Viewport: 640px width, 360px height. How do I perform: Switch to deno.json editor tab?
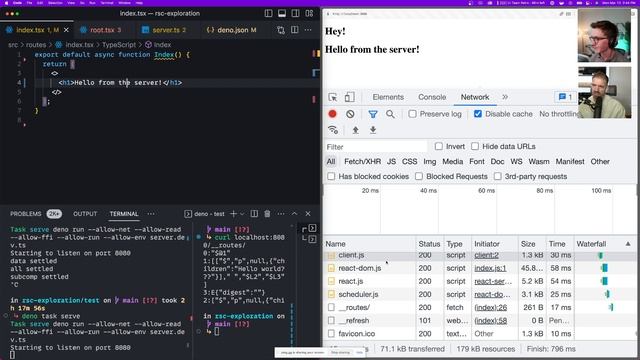(231, 30)
